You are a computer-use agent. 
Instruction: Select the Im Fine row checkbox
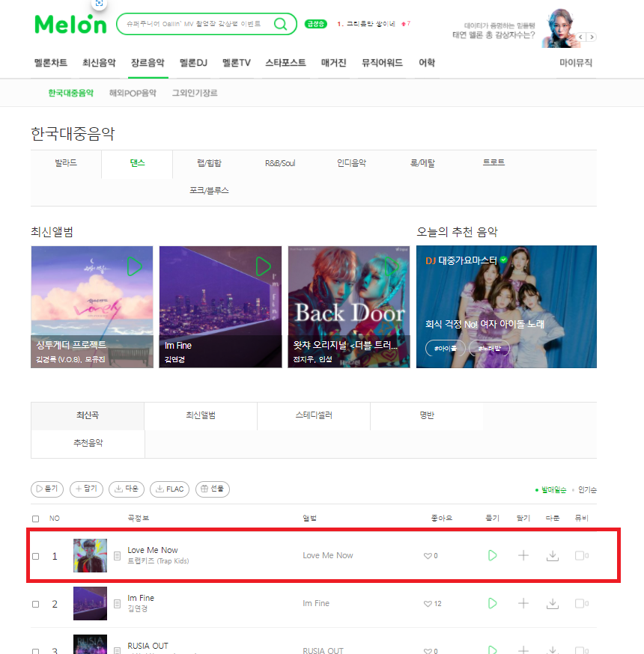coord(35,605)
